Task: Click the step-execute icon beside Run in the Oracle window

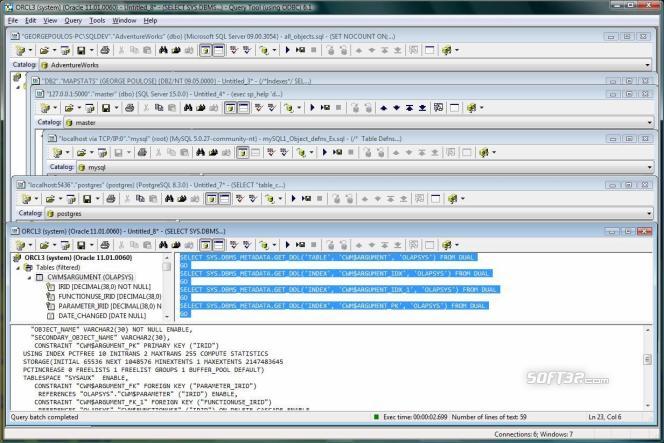Action: tap(301, 245)
